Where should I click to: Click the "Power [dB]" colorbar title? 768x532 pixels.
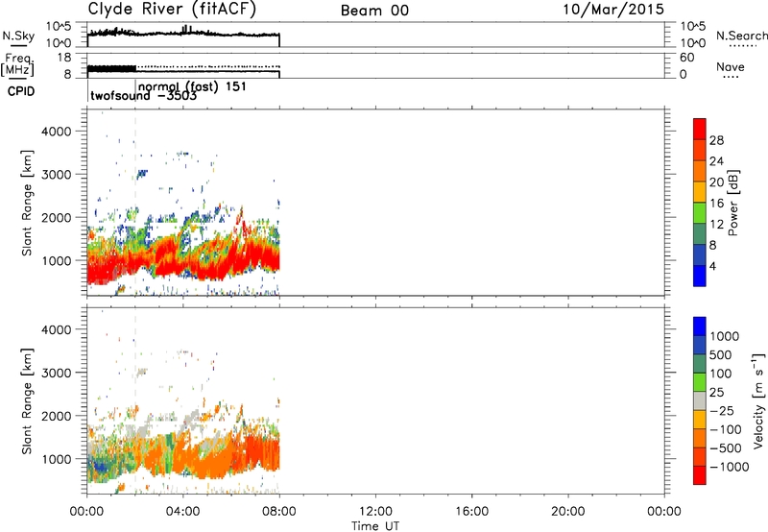pyautogui.click(x=733, y=203)
